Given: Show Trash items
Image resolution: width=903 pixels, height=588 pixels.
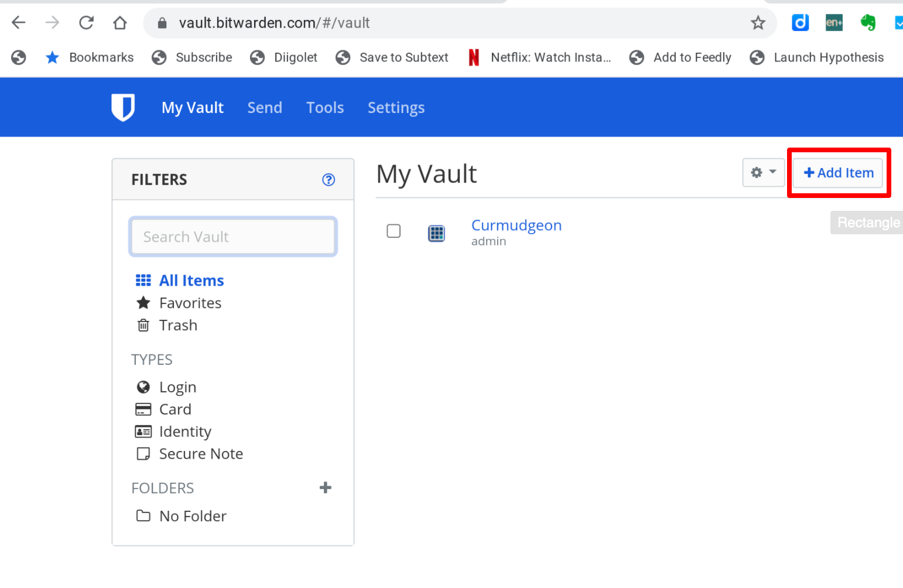Looking at the screenshot, I should pyautogui.click(x=167, y=325).
